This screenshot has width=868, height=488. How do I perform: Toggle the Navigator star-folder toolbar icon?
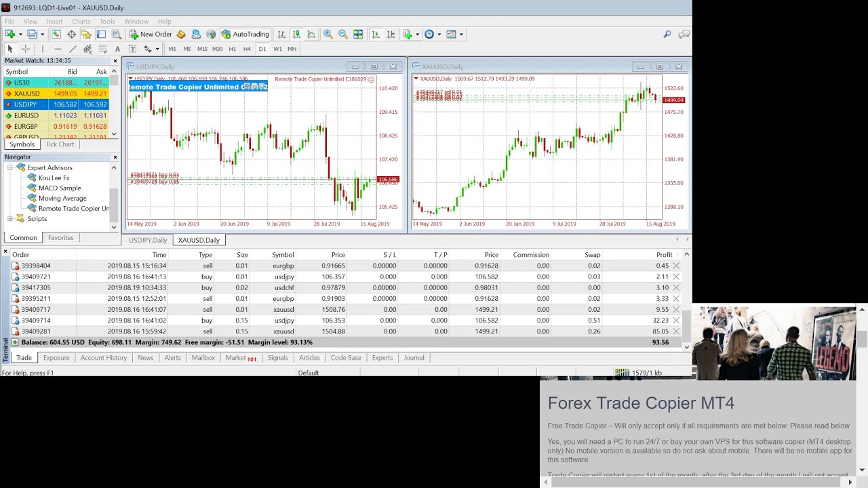(x=86, y=34)
